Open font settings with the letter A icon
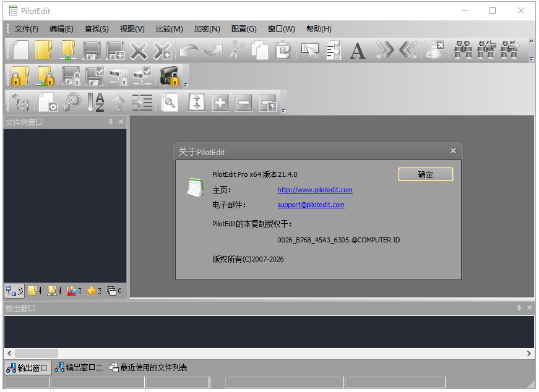 357,51
